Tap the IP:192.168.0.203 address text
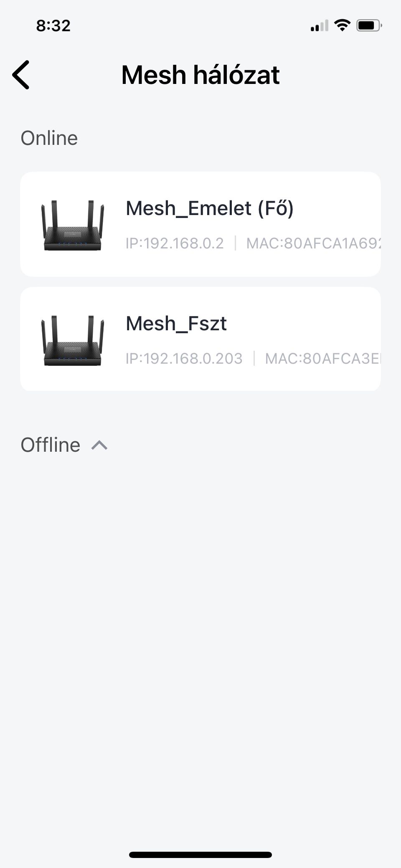The height and width of the screenshot is (868, 401). (184, 358)
